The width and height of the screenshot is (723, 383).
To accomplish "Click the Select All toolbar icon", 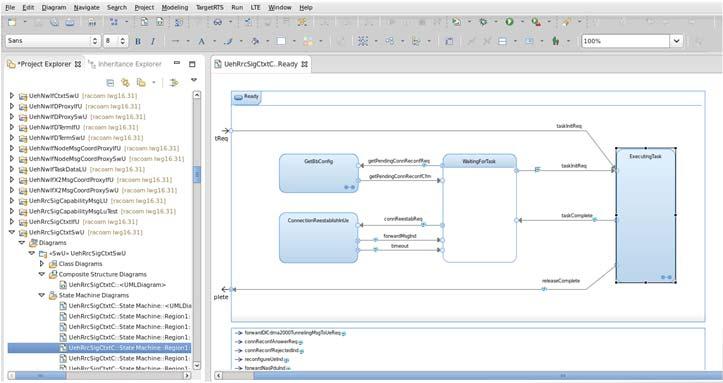I will 363,41.
